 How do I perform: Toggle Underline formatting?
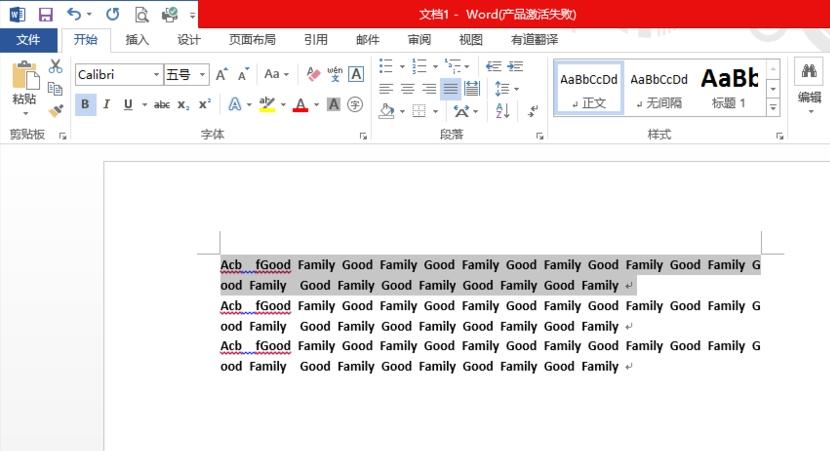[128, 104]
